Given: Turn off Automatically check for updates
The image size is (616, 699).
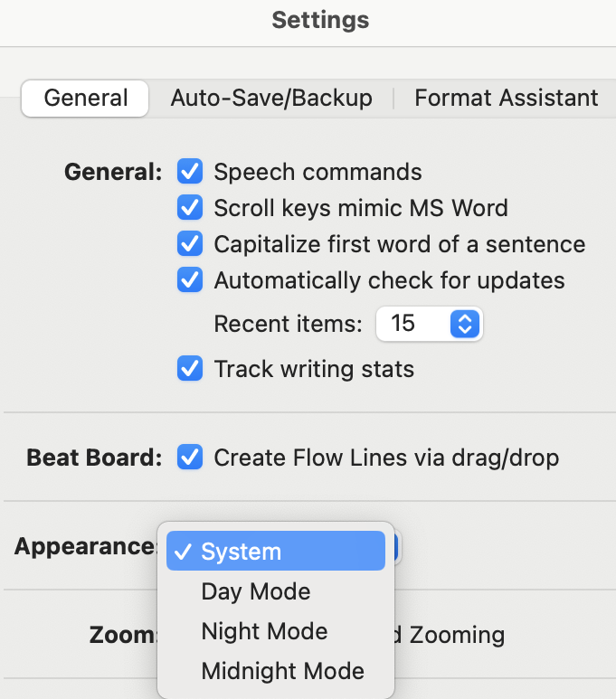Looking at the screenshot, I should pyautogui.click(x=190, y=280).
